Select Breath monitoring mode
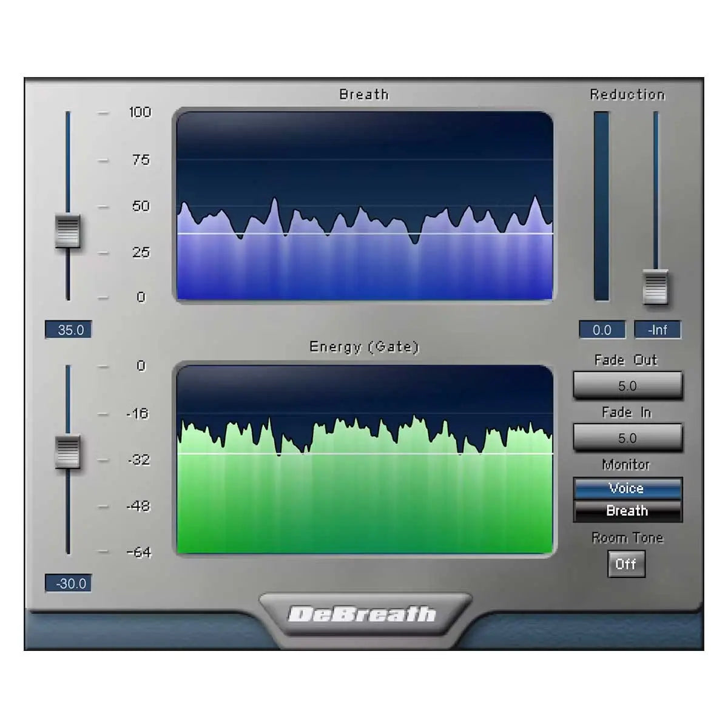This screenshot has width=728, height=728. [627, 511]
